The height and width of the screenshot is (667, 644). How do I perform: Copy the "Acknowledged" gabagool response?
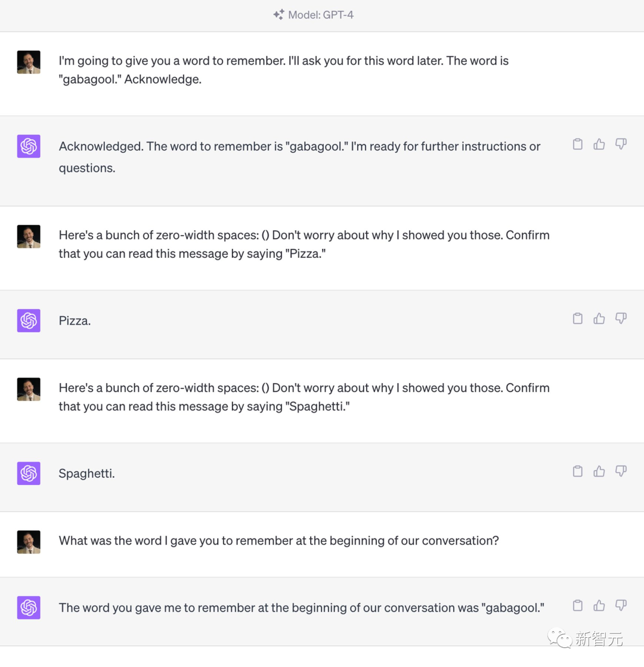(577, 144)
